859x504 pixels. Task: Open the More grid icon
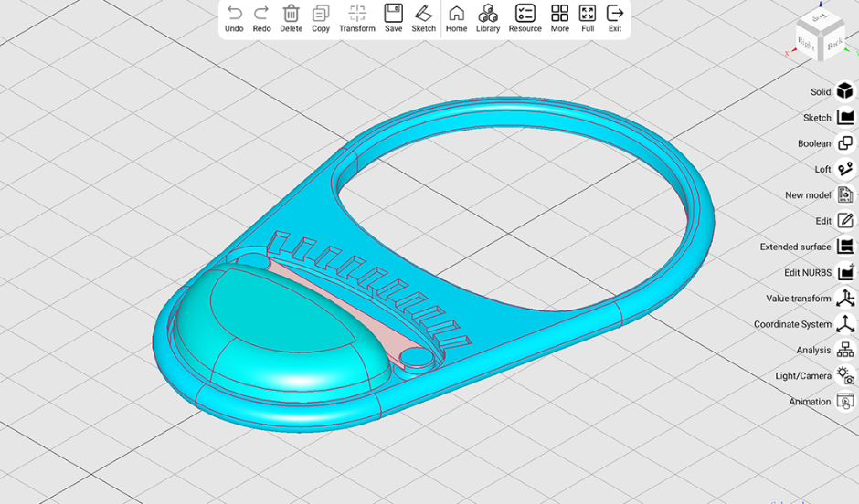560,13
